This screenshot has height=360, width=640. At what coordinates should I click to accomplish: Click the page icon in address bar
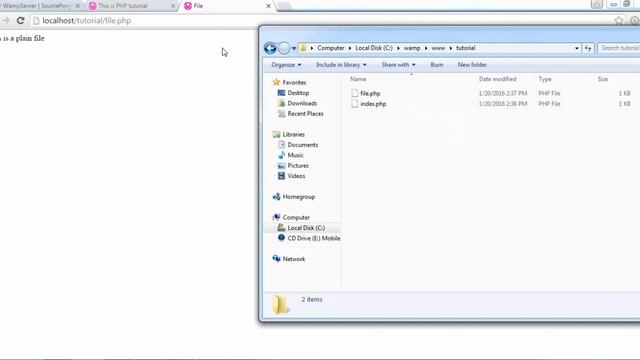[36, 20]
